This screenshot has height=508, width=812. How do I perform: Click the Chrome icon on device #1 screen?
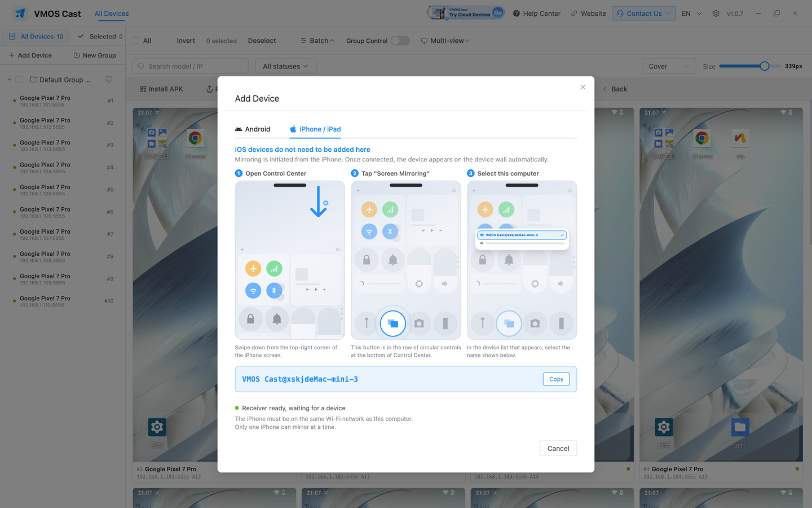[x=195, y=138]
